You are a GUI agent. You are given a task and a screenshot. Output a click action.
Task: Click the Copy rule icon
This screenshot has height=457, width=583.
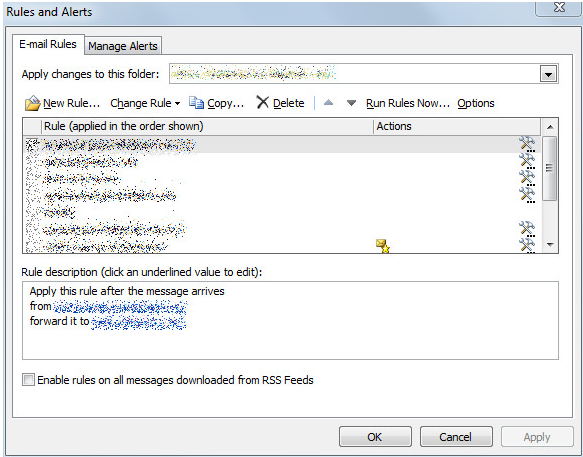(x=196, y=103)
